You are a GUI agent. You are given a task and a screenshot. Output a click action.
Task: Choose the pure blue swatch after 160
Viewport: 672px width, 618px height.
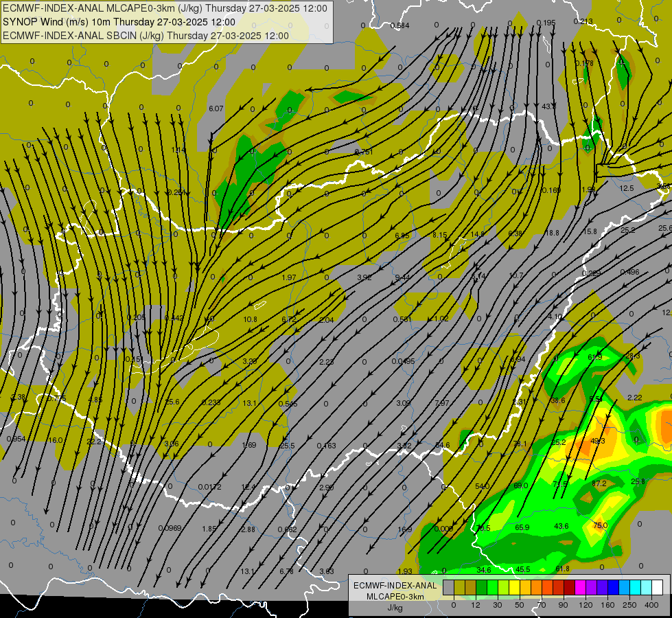pyautogui.click(x=613, y=587)
